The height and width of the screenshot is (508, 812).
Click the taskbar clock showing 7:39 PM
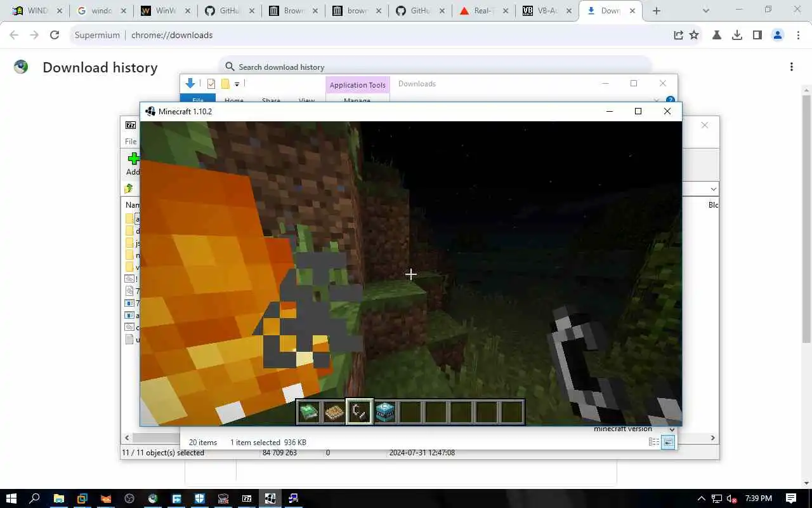pos(757,498)
